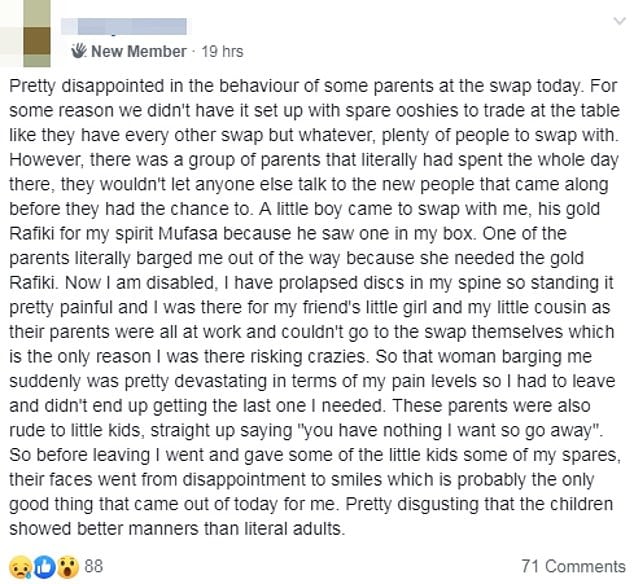Open the post via the "19 hrs" timestamp

220,51
